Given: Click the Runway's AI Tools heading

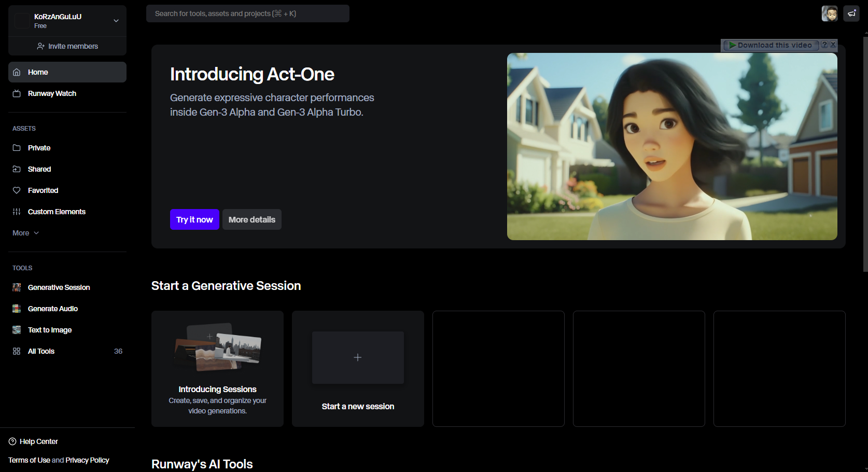Looking at the screenshot, I should (x=202, y=464).
